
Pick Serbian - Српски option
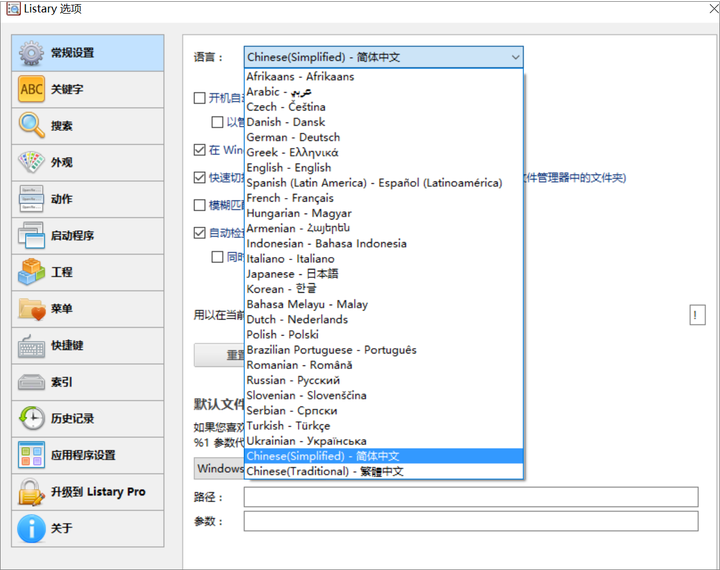point(384,410)
